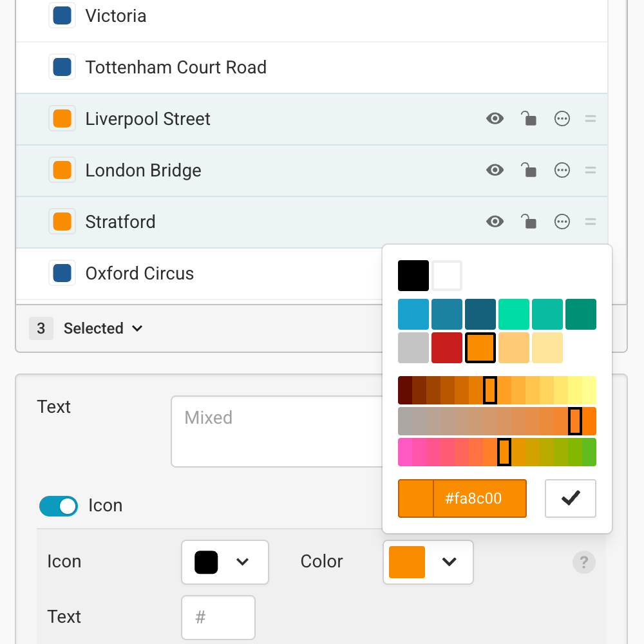This screenshot has width=644, height=644.
Task: Hide the Liverpool Street layer
Action: 495,118
